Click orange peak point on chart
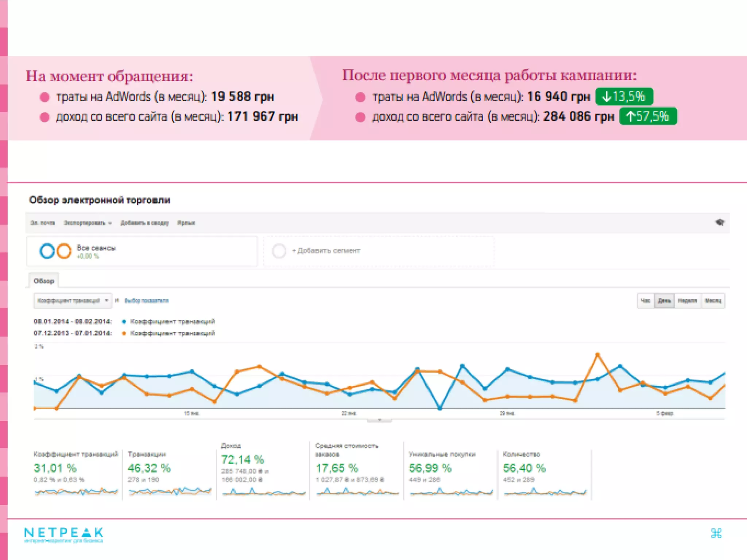Screen dimensions: 747x560 (597, 354)
